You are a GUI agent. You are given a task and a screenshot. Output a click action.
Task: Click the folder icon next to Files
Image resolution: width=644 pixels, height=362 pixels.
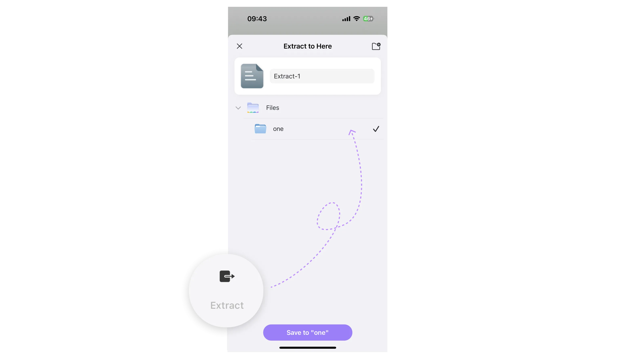click(253, 107)
